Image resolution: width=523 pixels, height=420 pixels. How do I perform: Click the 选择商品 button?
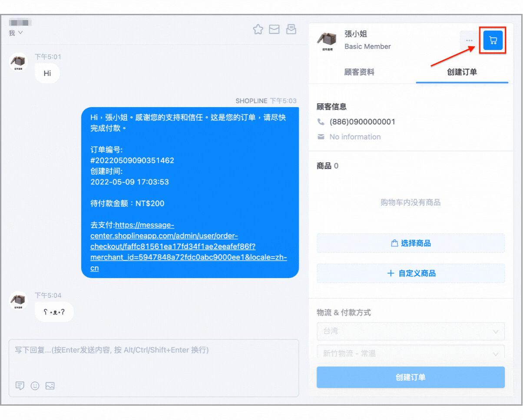(x=410, y=243)
